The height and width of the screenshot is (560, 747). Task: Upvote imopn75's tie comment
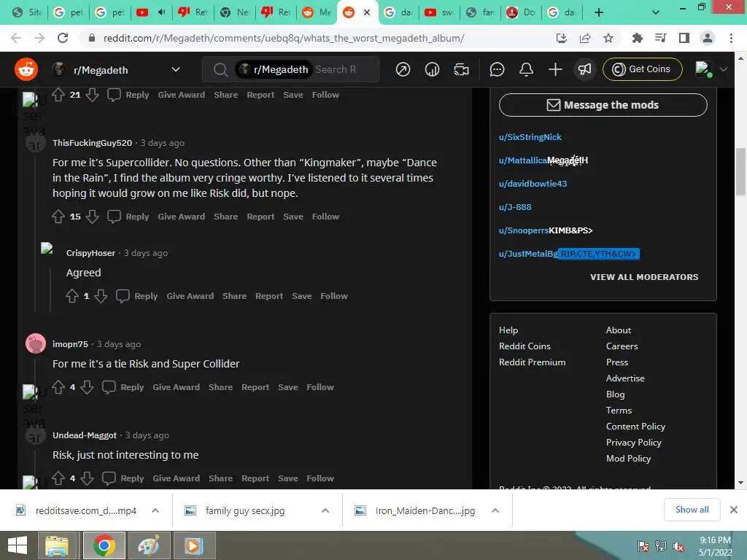[x=58, y=387]
